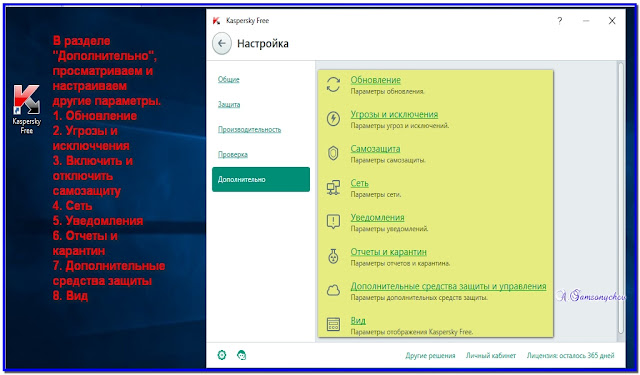The height and width of the screenshot is (375, 640).
Task: Click the green support agent icon
Action: pyautogui.click(x=242, y=355)
